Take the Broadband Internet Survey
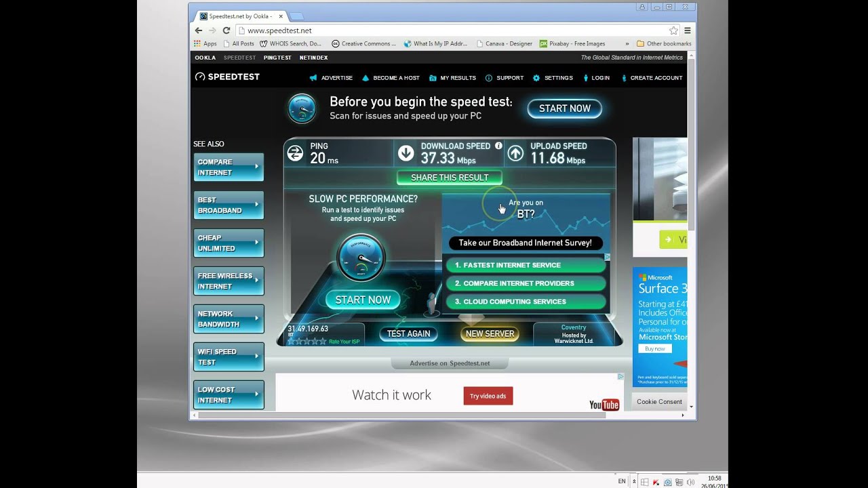 click(x=525, y=243)
